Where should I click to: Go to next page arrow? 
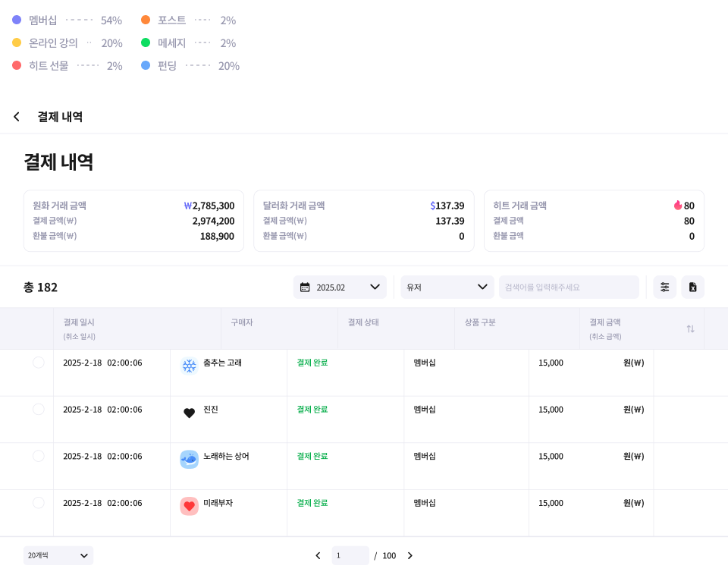point(410,555)
